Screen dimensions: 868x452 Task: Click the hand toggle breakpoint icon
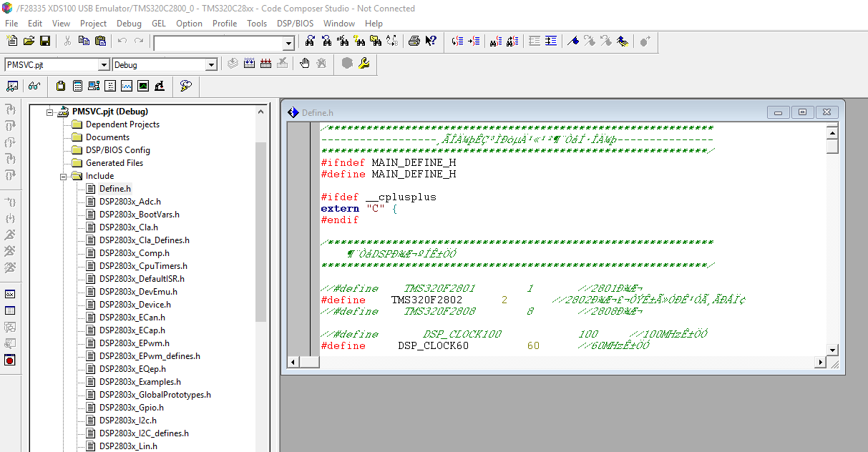tap(305, 64)
